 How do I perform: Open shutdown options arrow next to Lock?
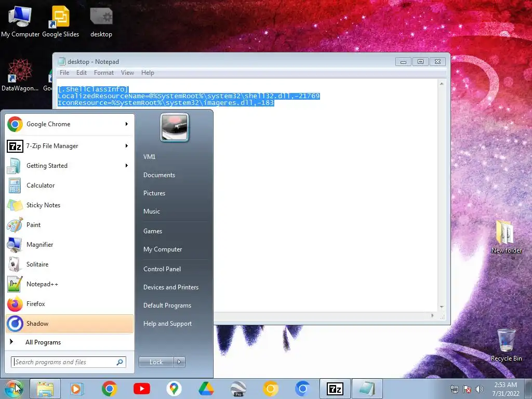point(179,362)
